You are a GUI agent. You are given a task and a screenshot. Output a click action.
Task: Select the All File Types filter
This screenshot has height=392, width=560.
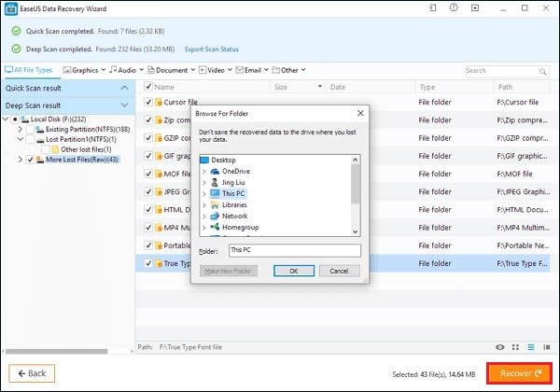(31, 70)
